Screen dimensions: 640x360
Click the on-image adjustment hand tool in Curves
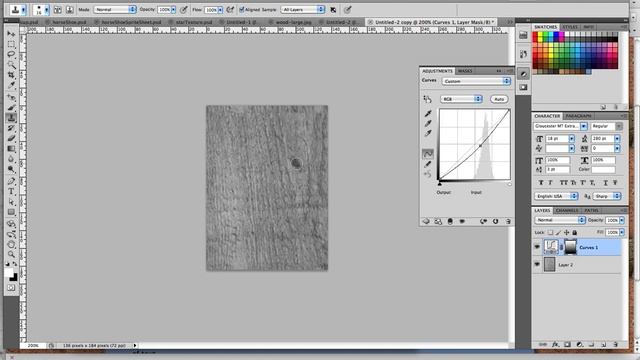tap(427, 99)
